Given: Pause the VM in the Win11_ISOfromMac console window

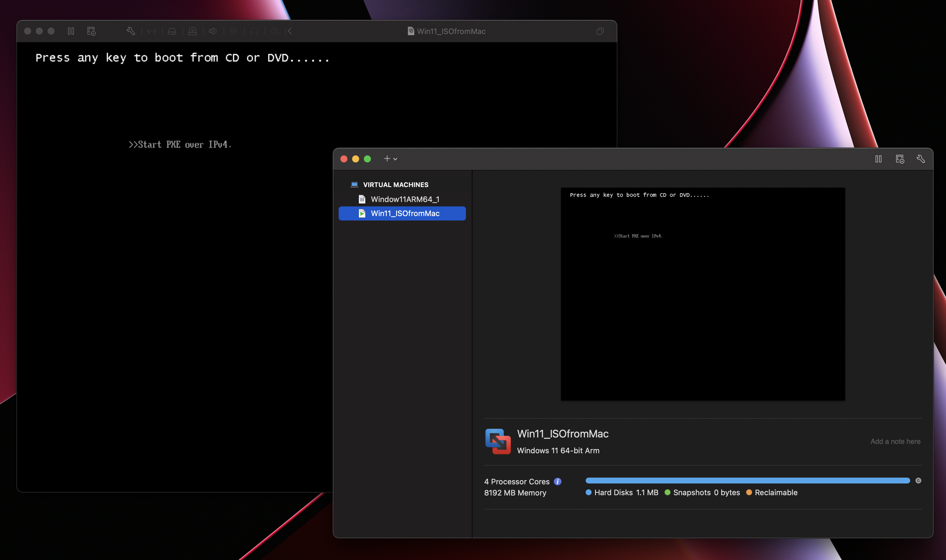Looking at the screenshot, I should coord(71,31).
